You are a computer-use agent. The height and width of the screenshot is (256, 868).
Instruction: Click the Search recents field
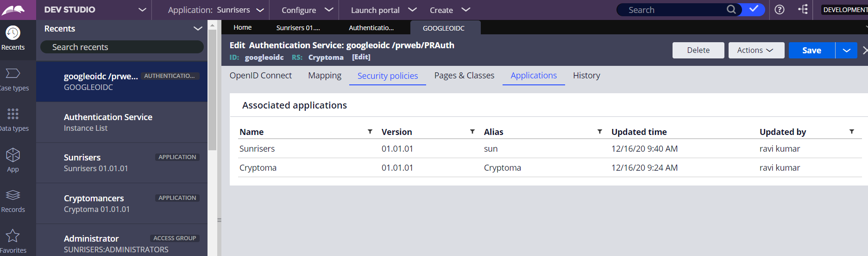(x=122, y=47)
